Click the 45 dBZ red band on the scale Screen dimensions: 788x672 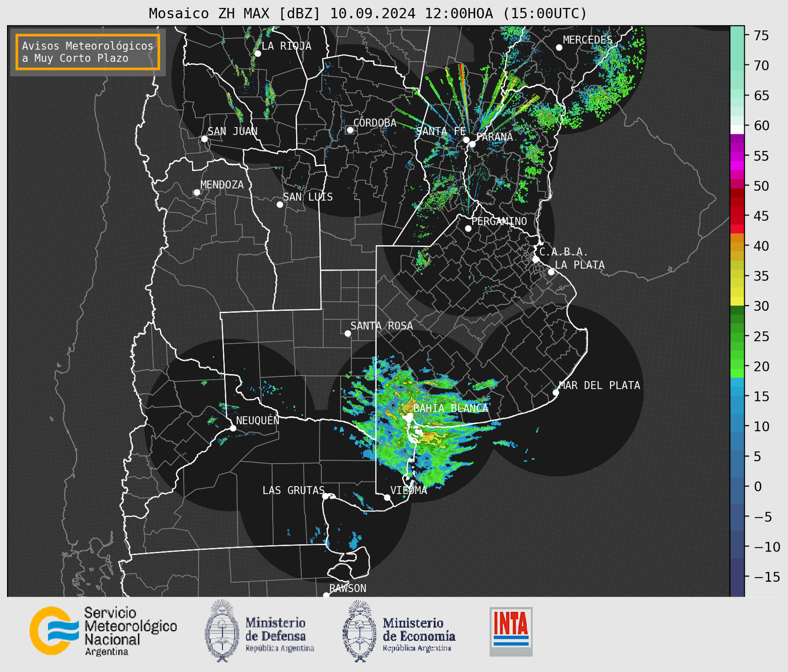pyautogui.click(x=737, y=216)
